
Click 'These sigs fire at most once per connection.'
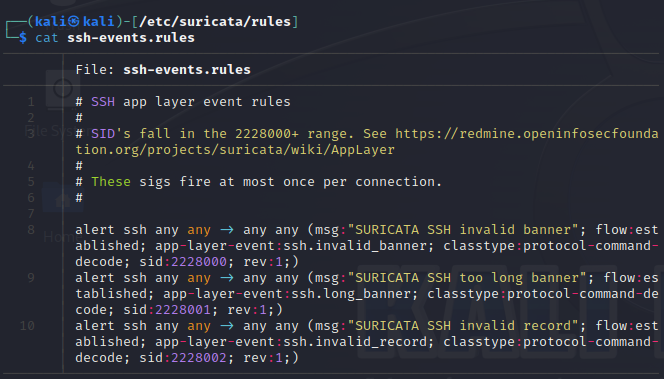(266, 182)
